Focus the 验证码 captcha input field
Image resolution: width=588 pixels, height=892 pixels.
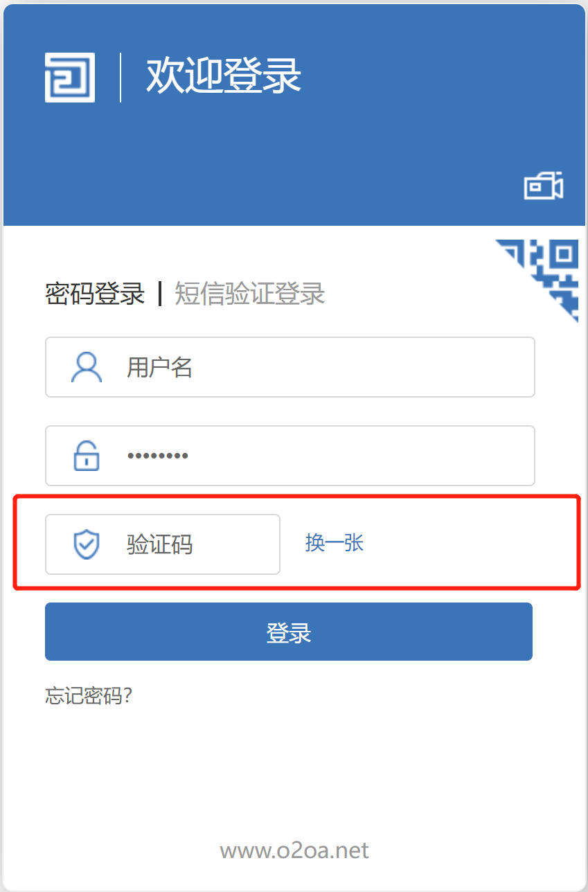pos(163,544)
